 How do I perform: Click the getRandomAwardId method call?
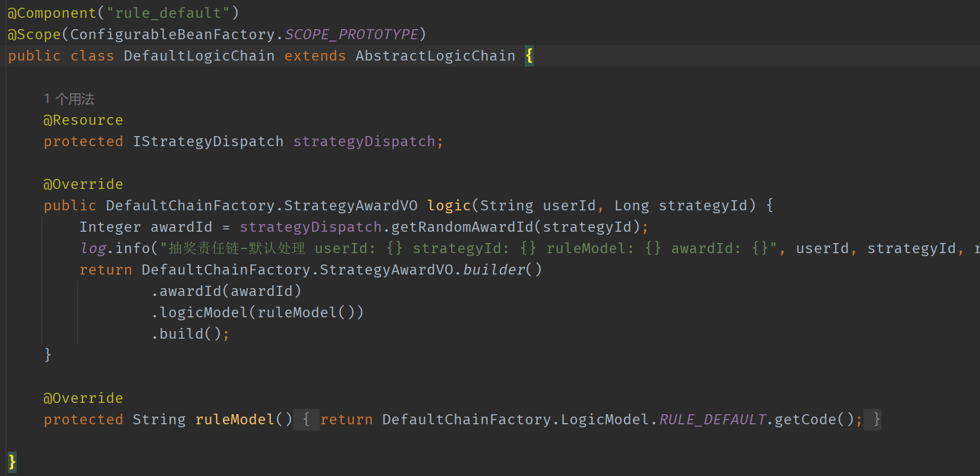click(462, 227)
